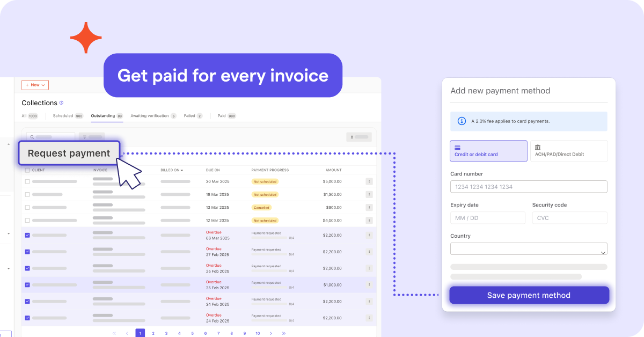The width and height of the screenshot is (644, 337).
Task: Click the payment progress bar of 06 Mar overdue invoice
Action: [269, 238]
